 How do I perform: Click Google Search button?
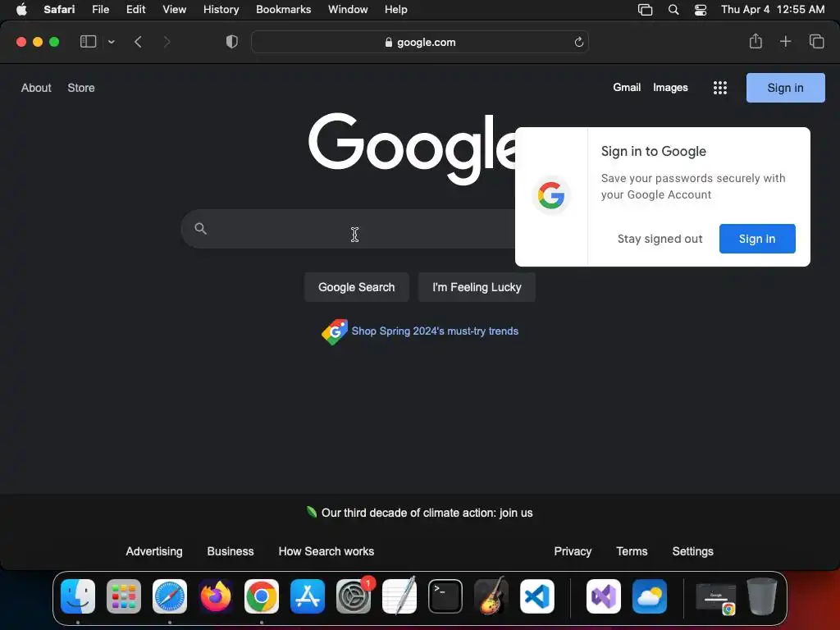[x=356, y=287]
